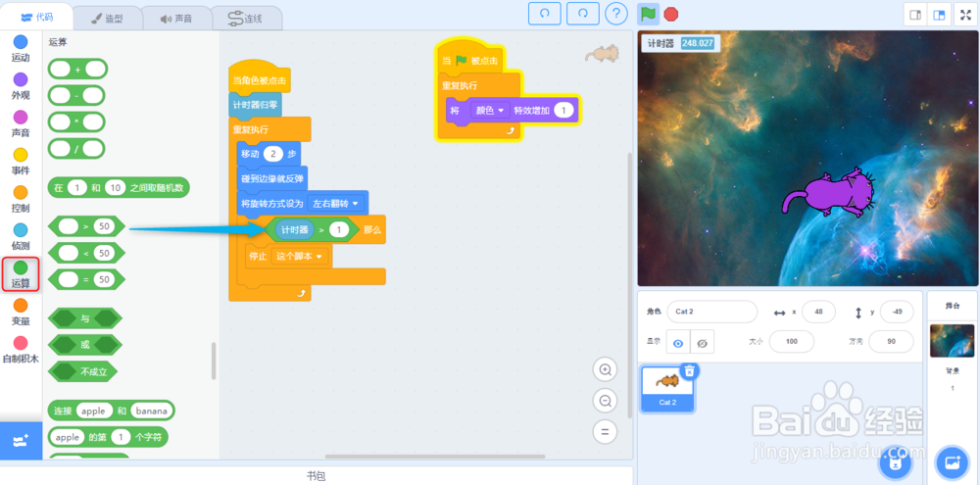Click the 连接 apple 和 banana block
980x485 pixels.
pyautogui.click(x=112, y=411)
